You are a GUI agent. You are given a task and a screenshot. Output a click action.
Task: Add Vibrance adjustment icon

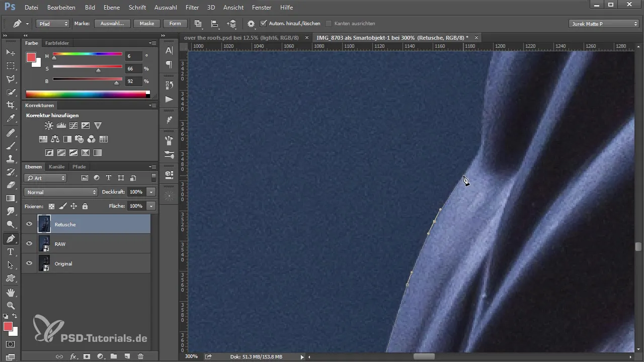pyautogui.click(x=98, y=125)
